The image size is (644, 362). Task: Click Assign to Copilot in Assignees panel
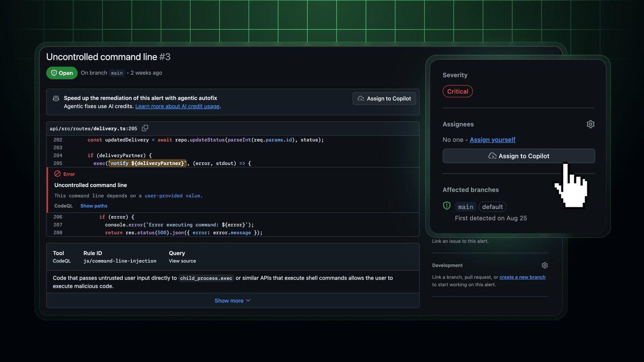(519, 156)
